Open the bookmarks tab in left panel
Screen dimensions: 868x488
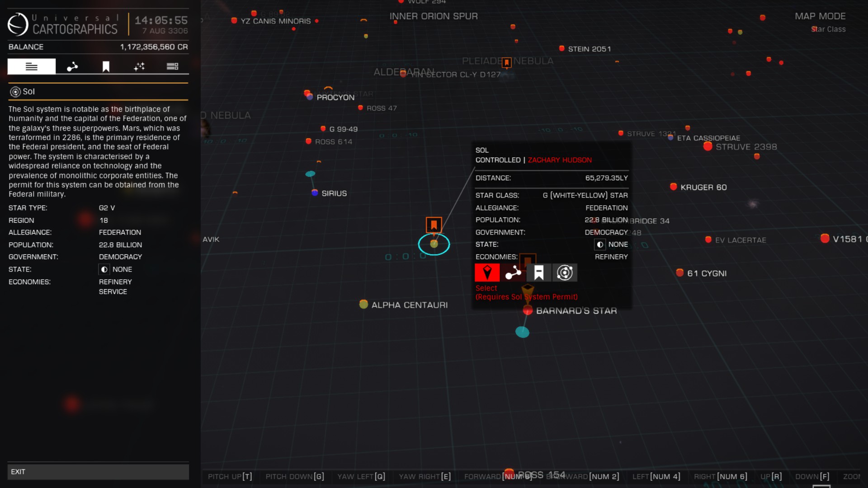(x=106, y=66)
